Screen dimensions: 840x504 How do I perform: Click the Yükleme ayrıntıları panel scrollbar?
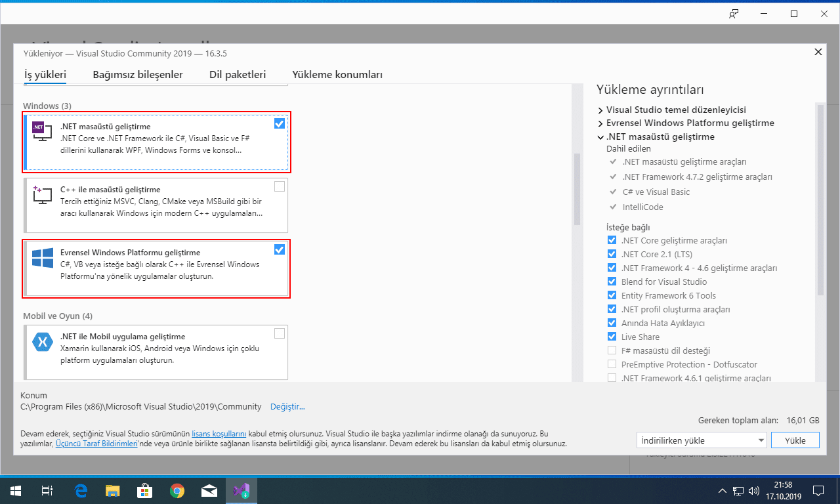point(820,199)
